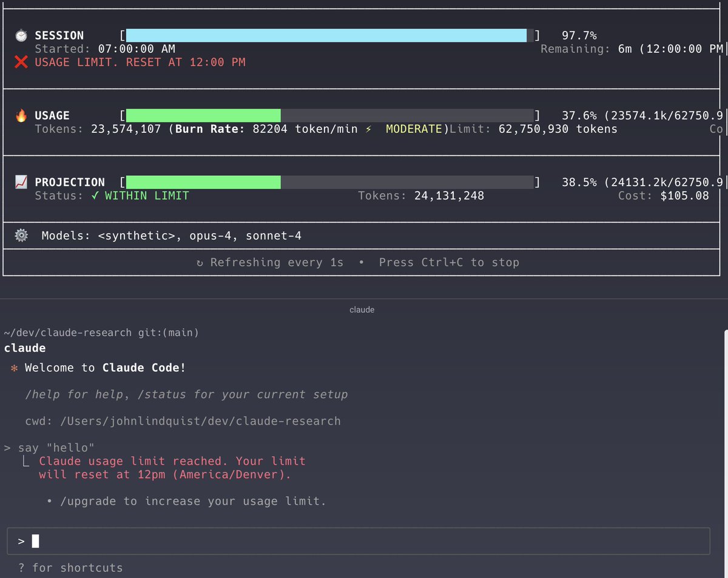Click the MODERATE burn rate label
728x578 pixels.
(414, 129)
